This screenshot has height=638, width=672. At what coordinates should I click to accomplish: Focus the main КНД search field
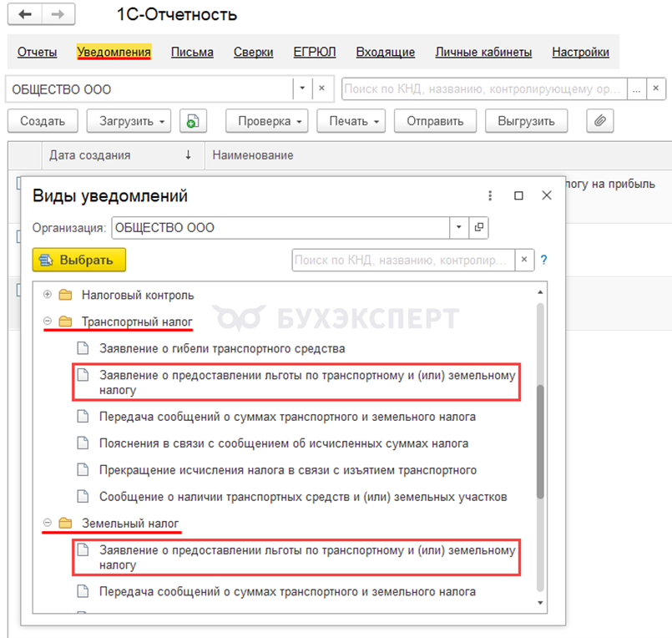[484, 89]
